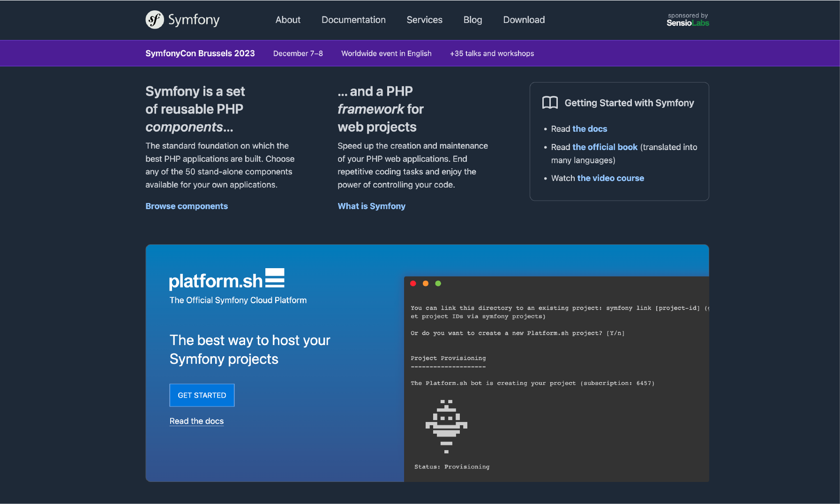Image resolution: width=840 pixels, height=504 pixels.
Task: Click the orange terminal window dot
Action: point(426,283)
